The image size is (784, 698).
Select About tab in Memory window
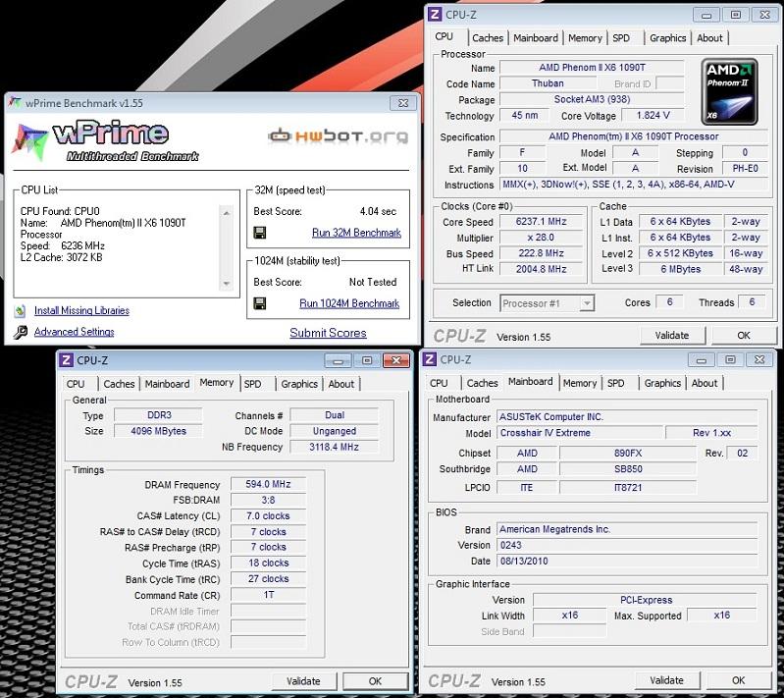point(341,384)
